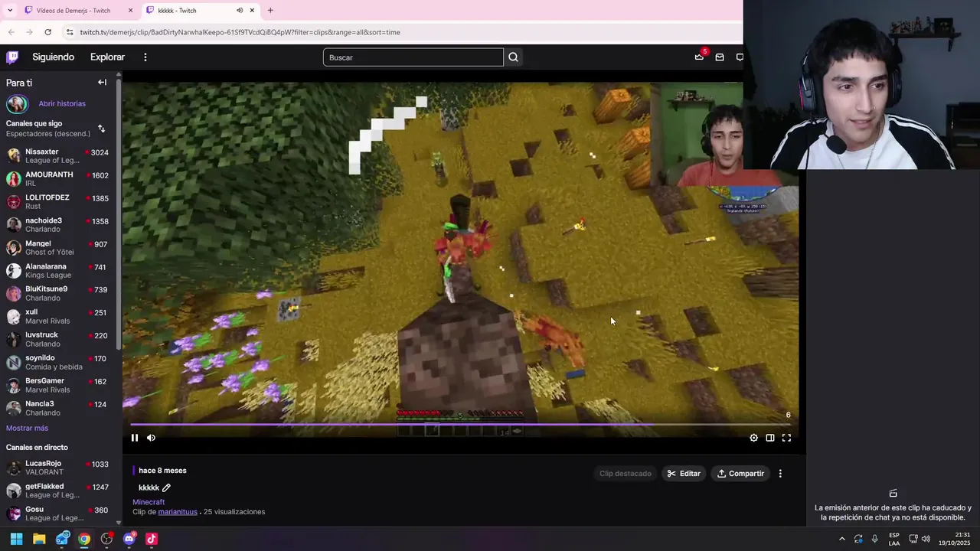Image resolution: width=980 pixels, height=551 pixels.
Task: Open the whispers chat icon
Action: pos(740,57)
